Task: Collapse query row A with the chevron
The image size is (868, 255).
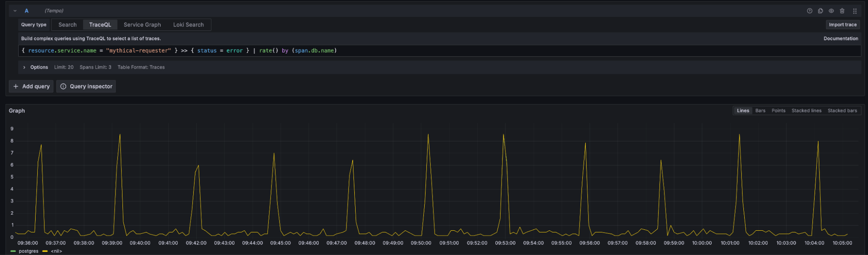Action: [15, 11]
